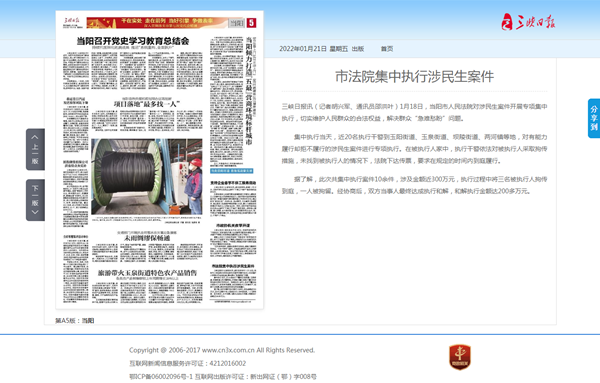The height and width of the screenshot is (383, 600).
Task: Open the 首页 home link
Action: pos(386,49)
